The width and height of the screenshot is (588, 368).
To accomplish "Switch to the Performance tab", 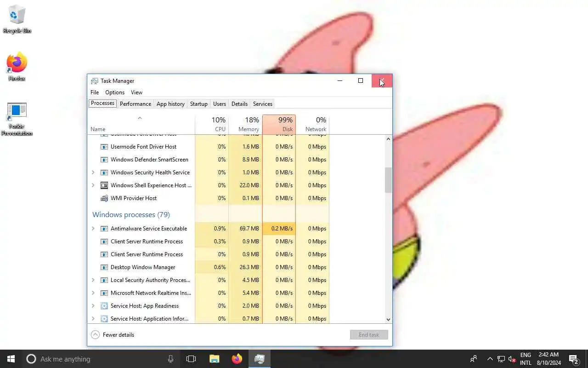I will tap(136, 104).
